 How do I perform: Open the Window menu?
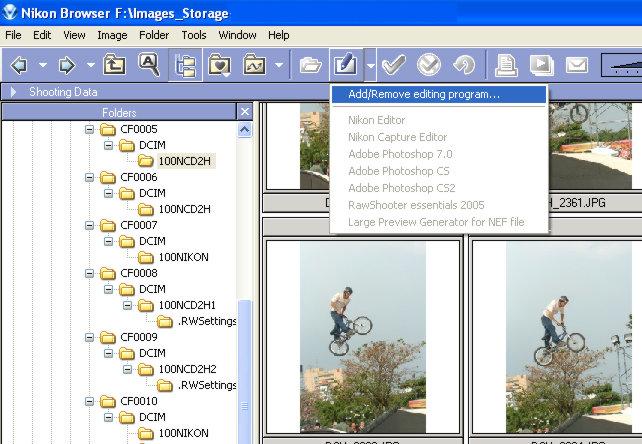(237, 35)
